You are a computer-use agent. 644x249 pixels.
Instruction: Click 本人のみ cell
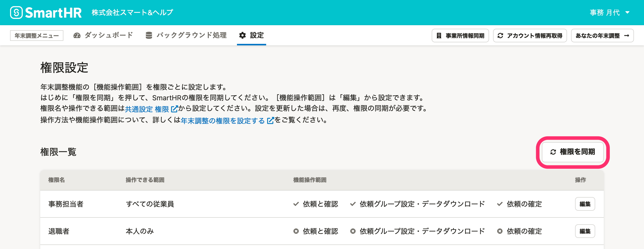[140, 231]
